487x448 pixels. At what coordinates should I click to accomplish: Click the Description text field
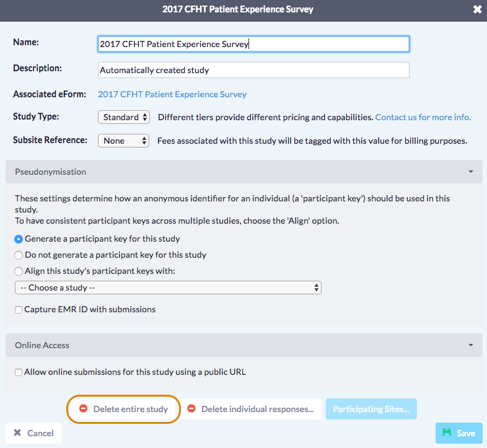tap(253, 70)
